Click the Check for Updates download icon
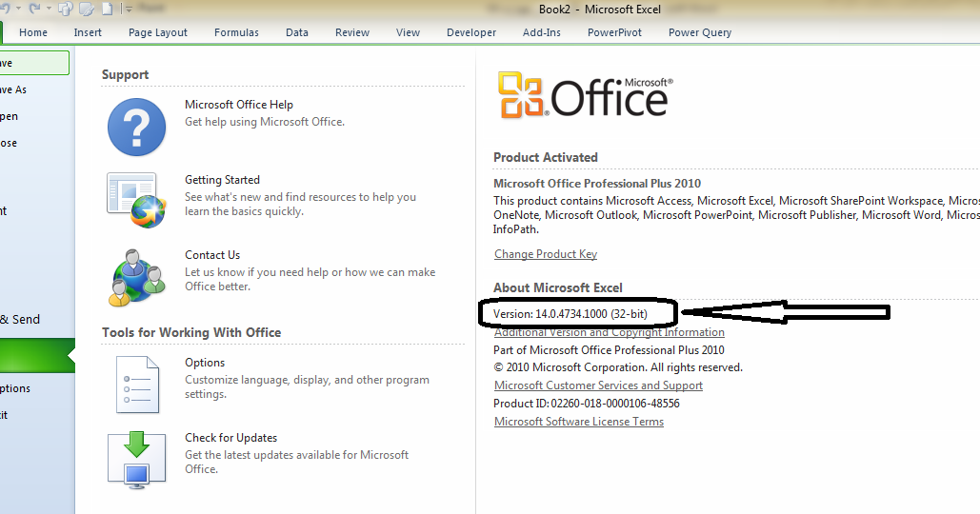The width and height of the screenshot is (980, 514). click(x=136, y=459)
